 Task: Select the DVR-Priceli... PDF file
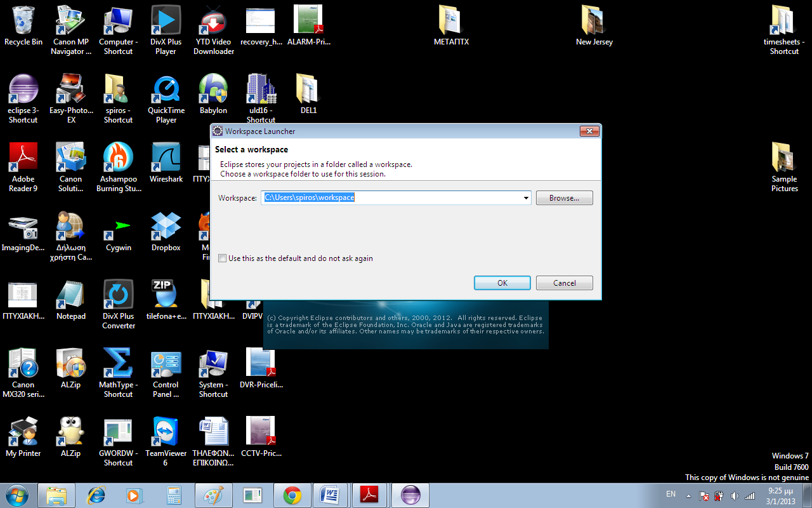pyautogui.click(x=261, y=369)
